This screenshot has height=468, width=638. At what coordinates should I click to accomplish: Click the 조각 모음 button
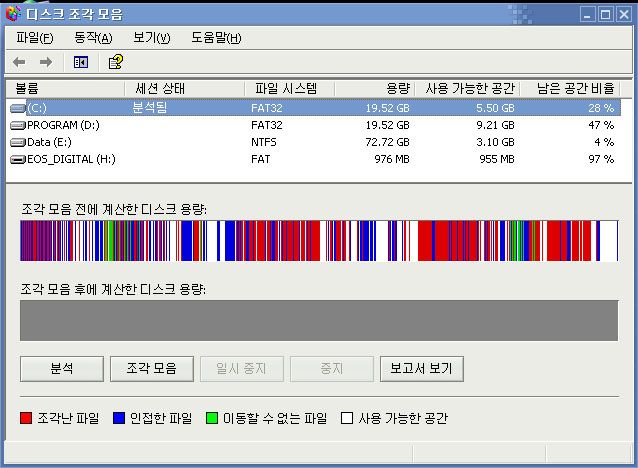pos(152,369)
